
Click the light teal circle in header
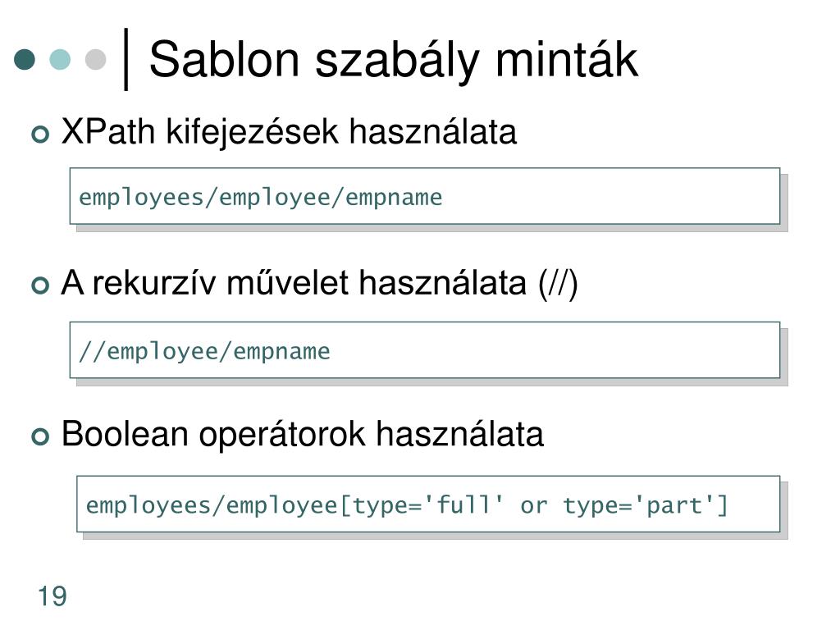pyautogui.click(x=60, y=59)
